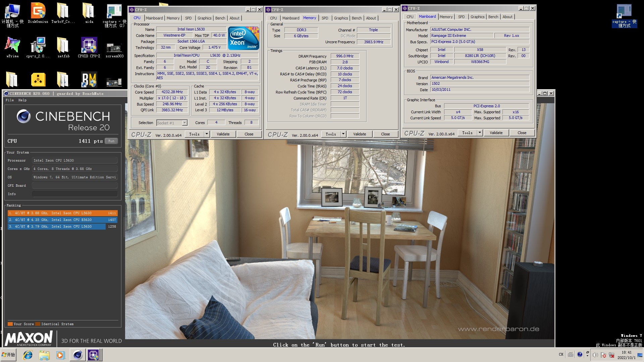Open Windows Explorer folder in taskbar

point(44,355)
